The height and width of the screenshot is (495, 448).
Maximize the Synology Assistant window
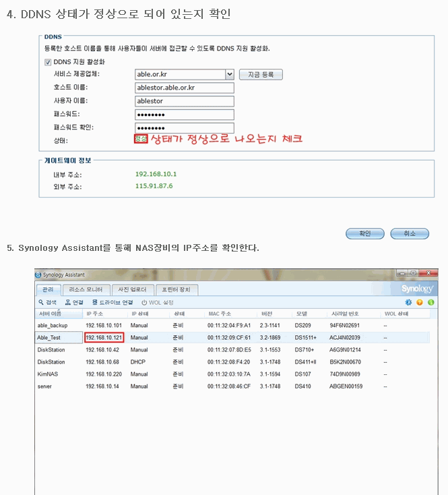[x=414, y=273]
